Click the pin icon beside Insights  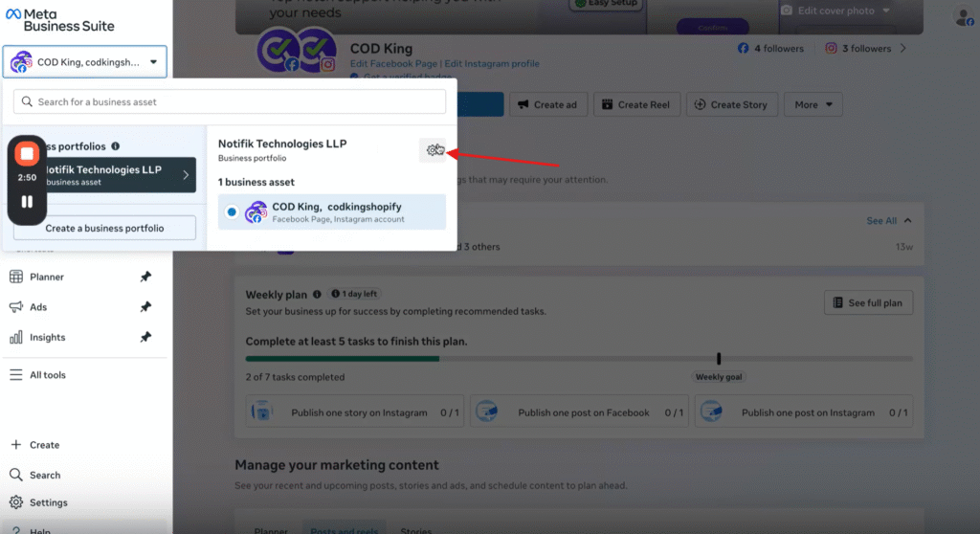[145, 337]
